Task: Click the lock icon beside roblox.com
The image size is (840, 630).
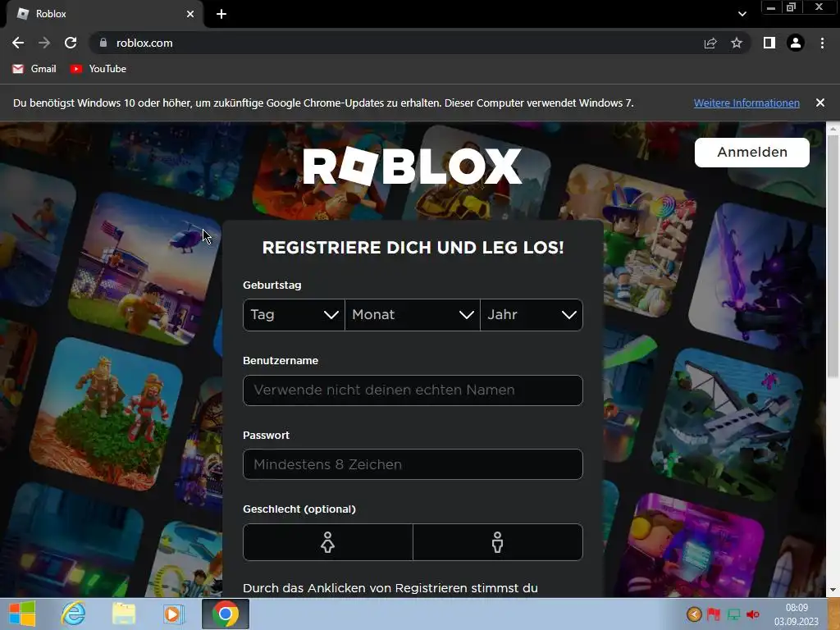Action: pos(103,43)
